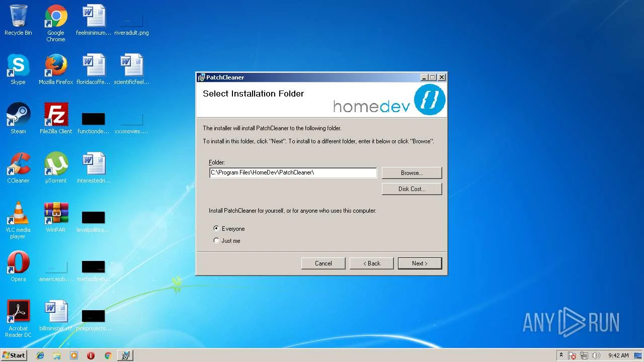
Task: Cancel the PatchCleaner installation
Action: [323, 263]
